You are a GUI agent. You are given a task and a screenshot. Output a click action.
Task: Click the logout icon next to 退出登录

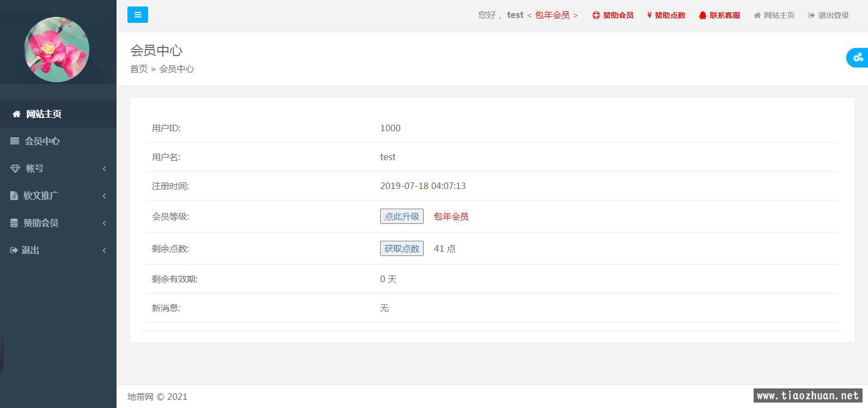(811, 15)
